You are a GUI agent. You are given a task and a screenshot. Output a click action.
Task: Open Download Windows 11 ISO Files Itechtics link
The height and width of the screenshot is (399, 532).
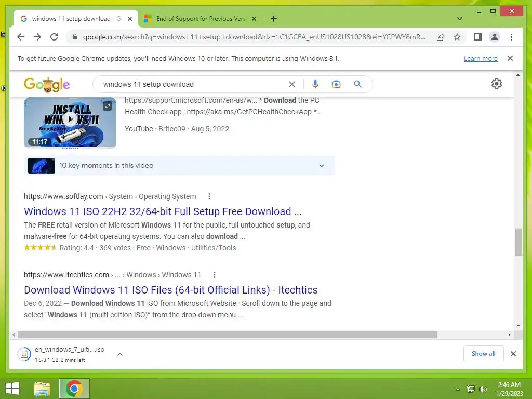[x=170, y=290]
